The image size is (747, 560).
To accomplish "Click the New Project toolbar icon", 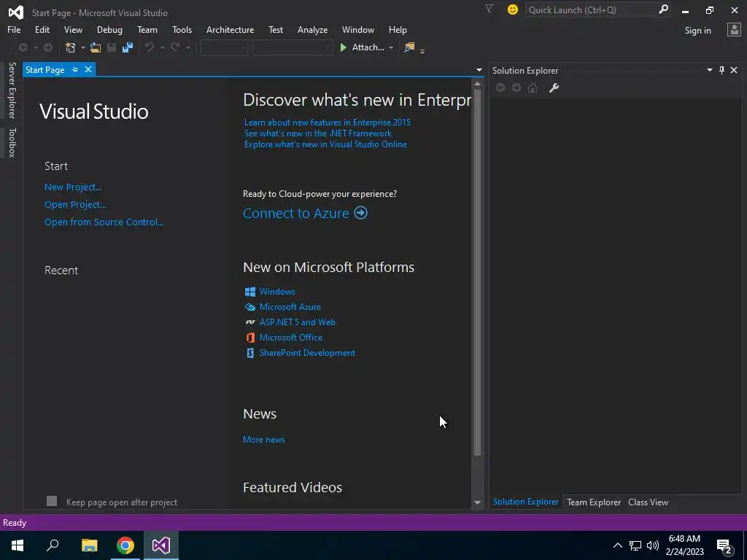I will click(x=71, y=47).
